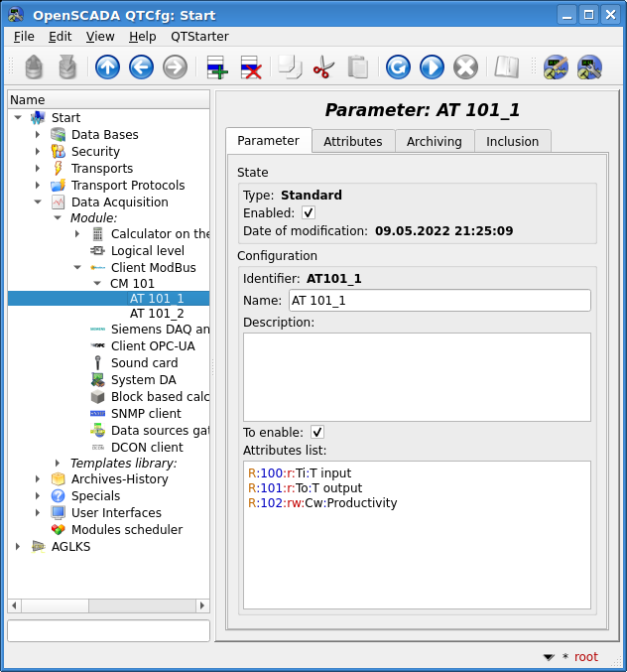Stop cyclic refresh with the gray X icon
The height and width of the screenshot is (672, 627).
point(465,67)
